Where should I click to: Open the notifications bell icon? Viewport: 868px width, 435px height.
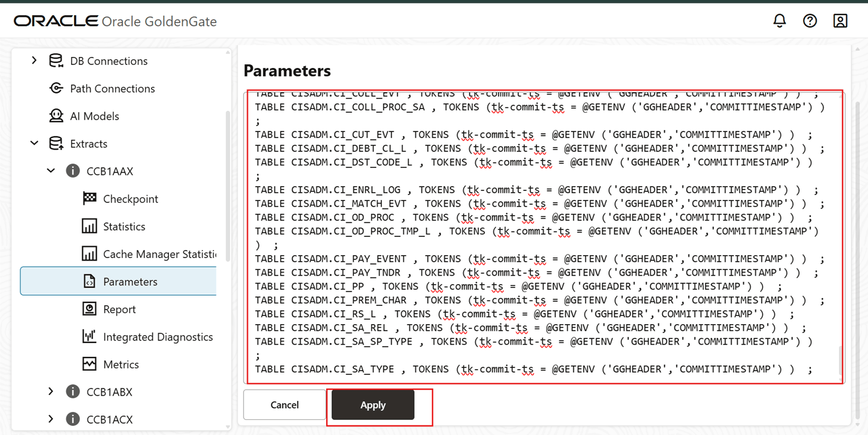tap(780, 20)
